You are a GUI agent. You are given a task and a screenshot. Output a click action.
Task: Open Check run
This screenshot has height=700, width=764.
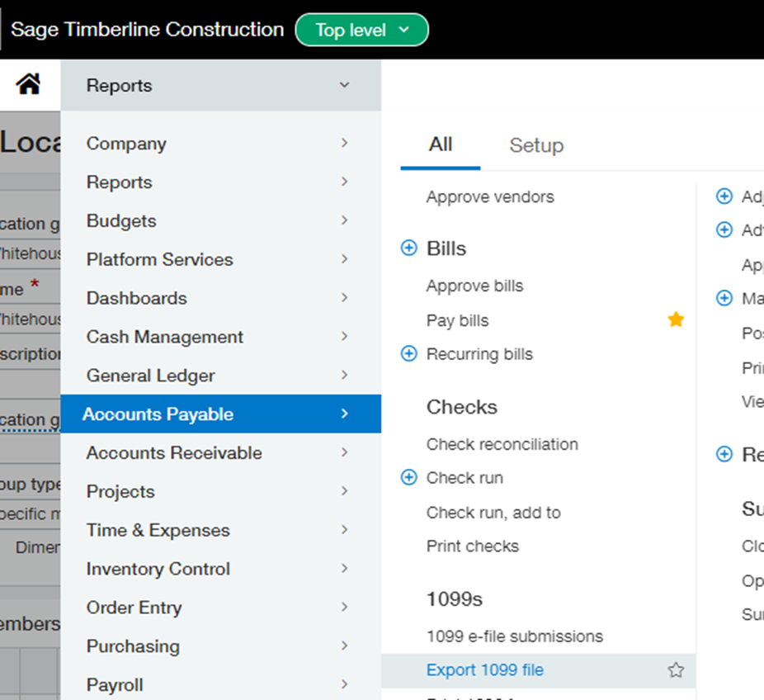pos(465,478)
